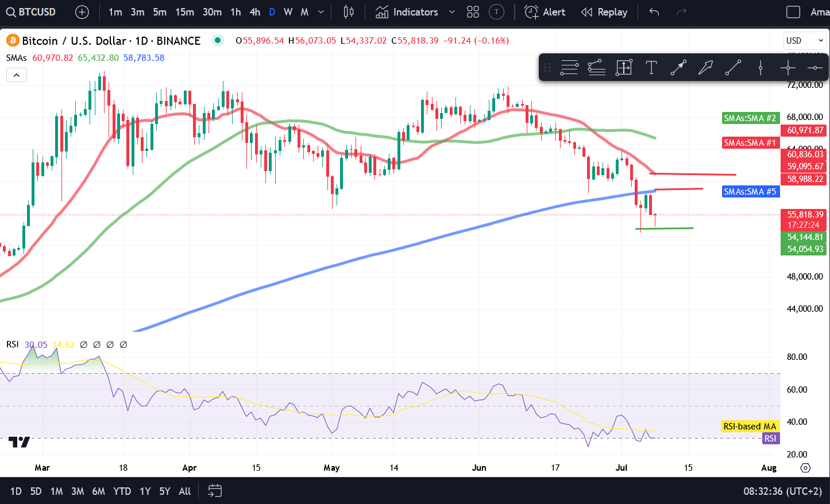Viewport: 830px width, 504px height.
Task: Click the SMAs indicator legend label
Action: click(16, 58)
